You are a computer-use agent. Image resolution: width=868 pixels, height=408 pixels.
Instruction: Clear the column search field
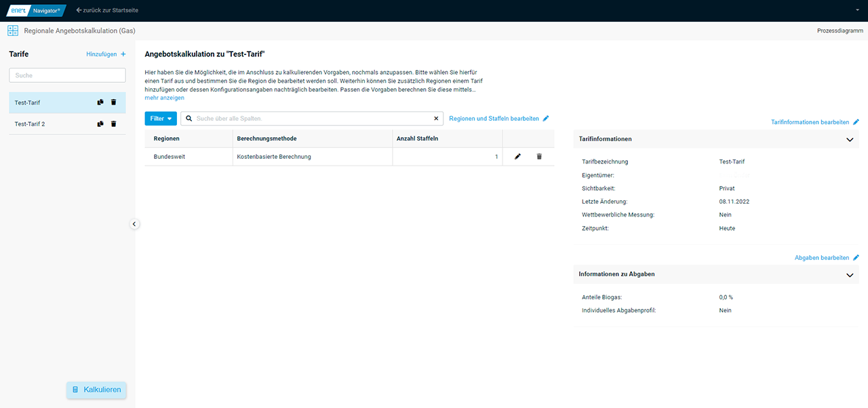(436, 119)
